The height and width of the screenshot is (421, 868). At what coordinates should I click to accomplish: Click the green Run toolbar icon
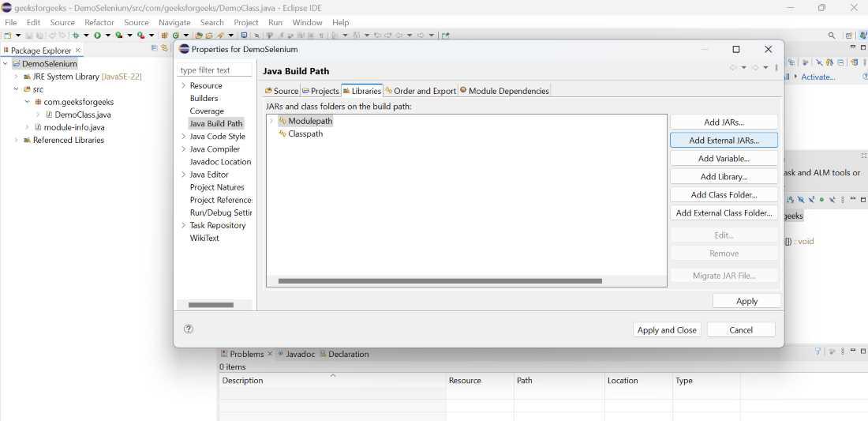[x=97, y=36]
